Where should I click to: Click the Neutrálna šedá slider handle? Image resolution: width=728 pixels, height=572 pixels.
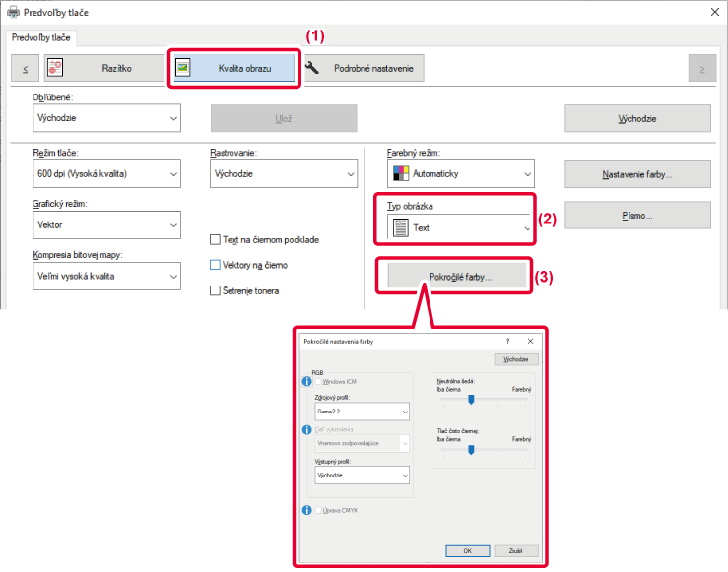click(472, 399)
